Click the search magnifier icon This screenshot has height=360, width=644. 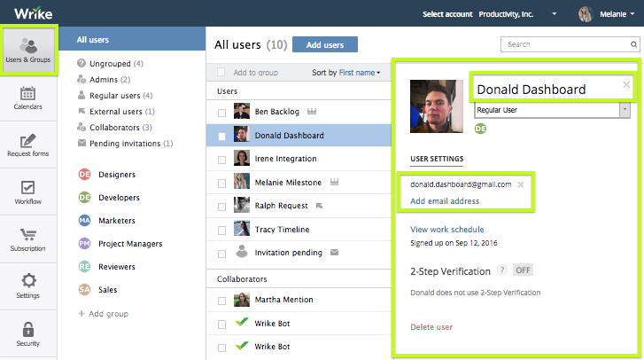coord(633,44)
